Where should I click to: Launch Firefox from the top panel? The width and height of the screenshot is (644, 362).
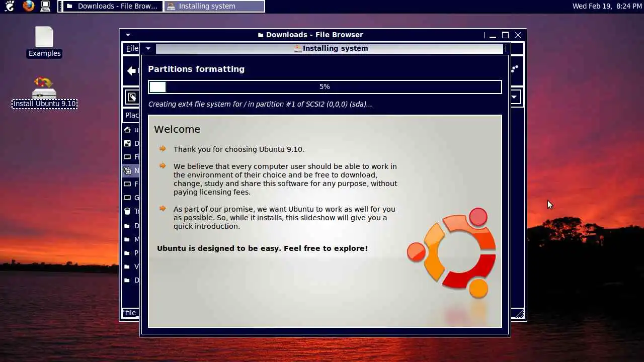point(29,6)
